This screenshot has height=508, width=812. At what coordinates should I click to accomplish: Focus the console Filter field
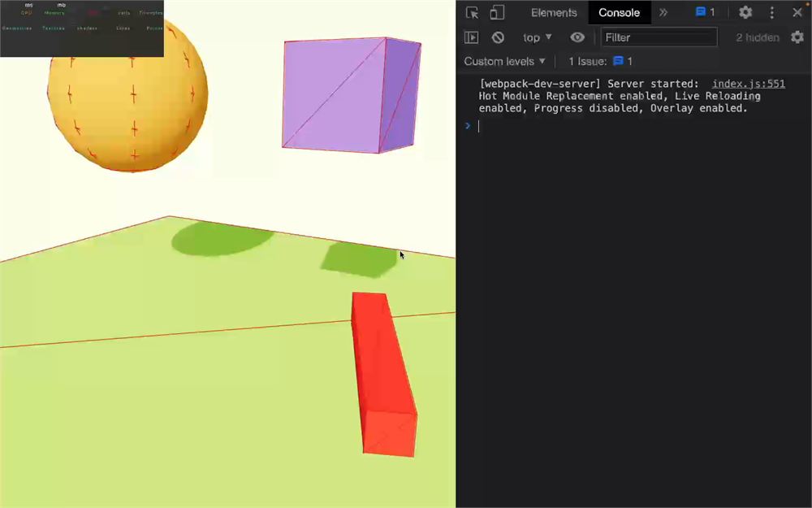pyautogui.click(x=659, y=37)
